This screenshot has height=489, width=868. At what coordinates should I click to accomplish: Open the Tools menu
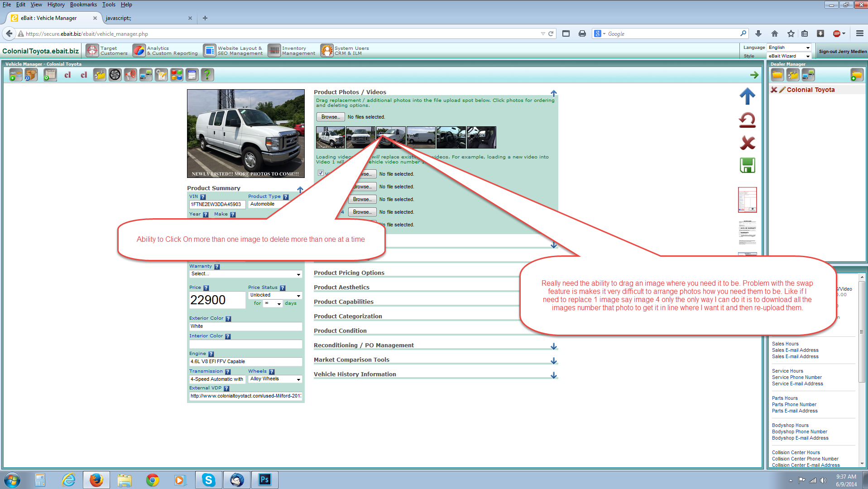109,5
